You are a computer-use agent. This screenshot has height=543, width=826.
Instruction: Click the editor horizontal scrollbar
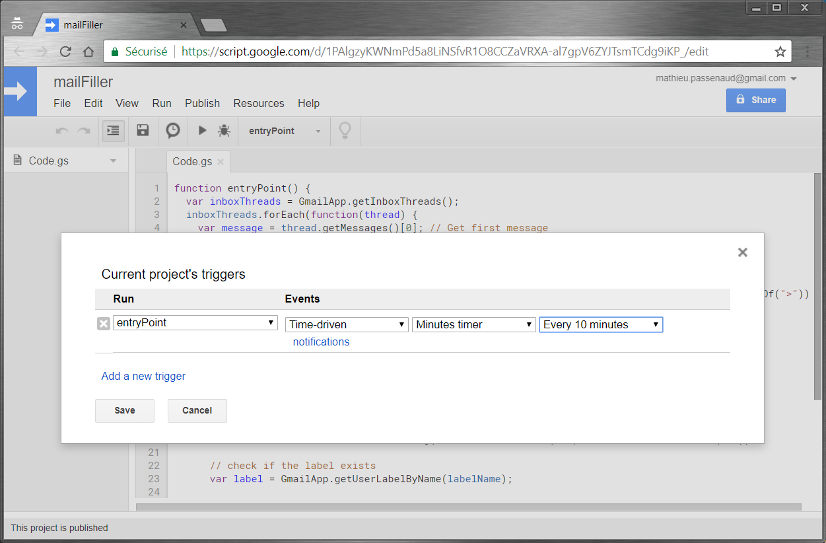468,507
